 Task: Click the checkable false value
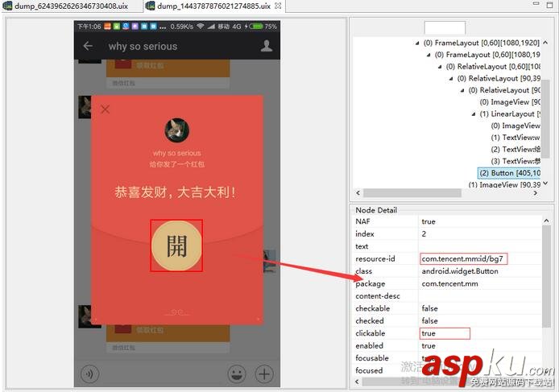[429, 308]
